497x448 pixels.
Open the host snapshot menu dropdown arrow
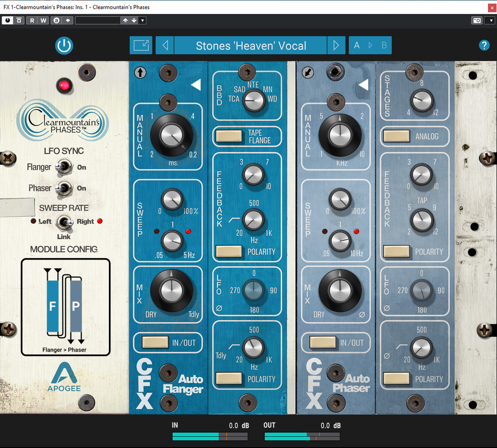click(492, 20)
